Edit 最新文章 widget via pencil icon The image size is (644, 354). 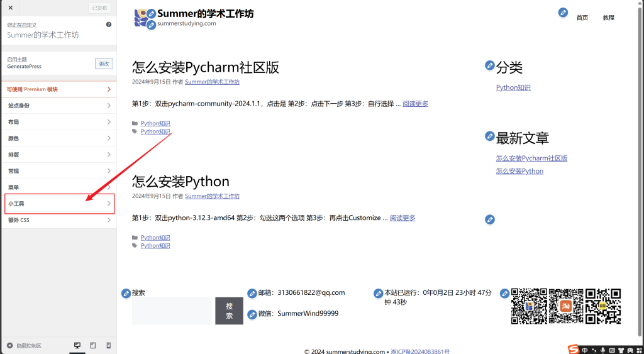tap(489, 136)
